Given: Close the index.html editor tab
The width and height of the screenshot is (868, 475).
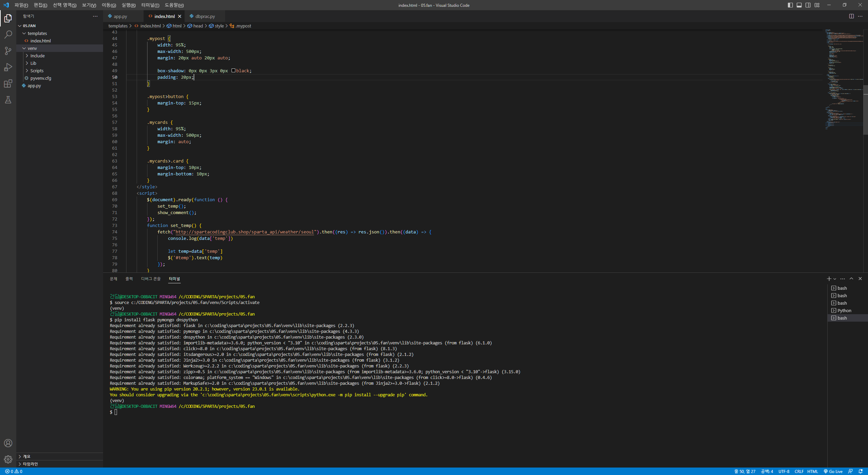Looking at the screenshot, I should [x=180, y=16].
